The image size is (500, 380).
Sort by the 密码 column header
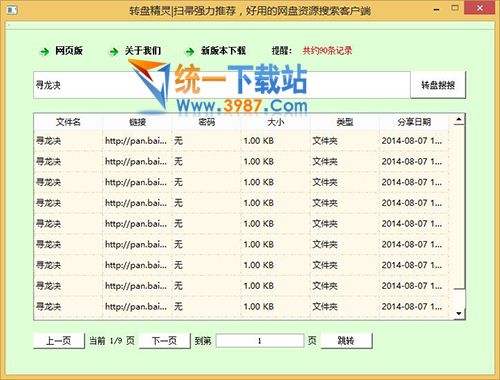click(x=206, y=122)
